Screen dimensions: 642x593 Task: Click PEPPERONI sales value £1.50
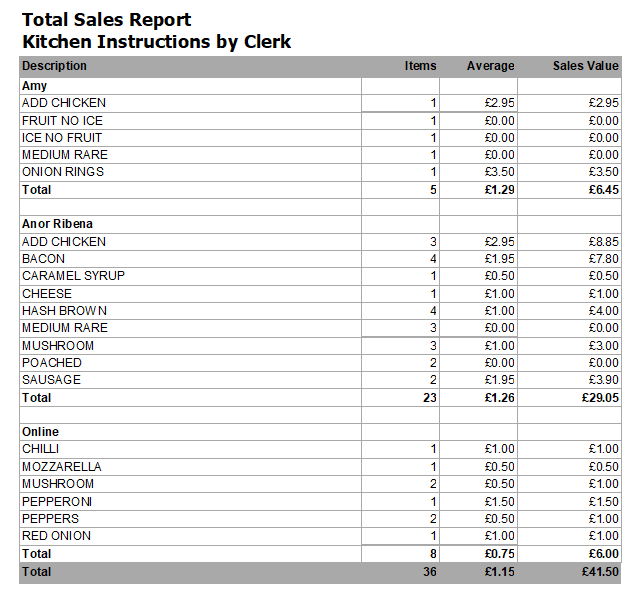pyautogui.click(x=604, y=502)
